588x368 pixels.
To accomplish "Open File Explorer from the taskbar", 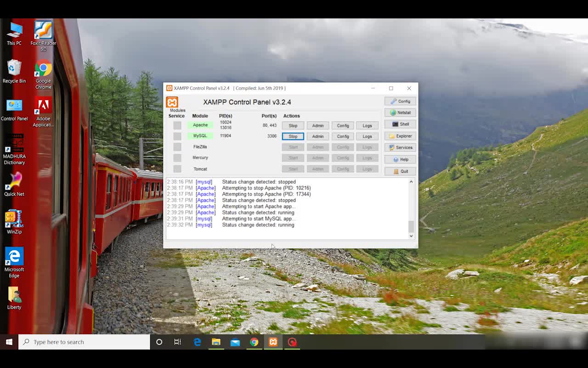I will [216, 342].
